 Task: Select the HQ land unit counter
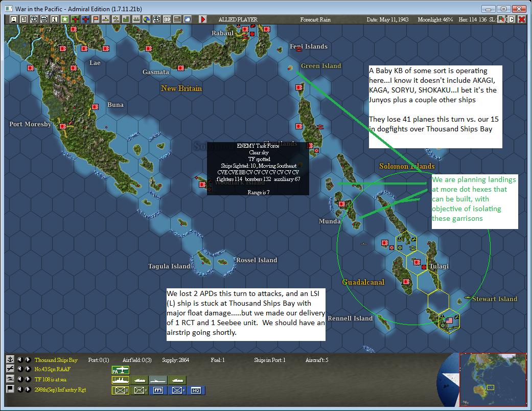(x=196, y=391)
